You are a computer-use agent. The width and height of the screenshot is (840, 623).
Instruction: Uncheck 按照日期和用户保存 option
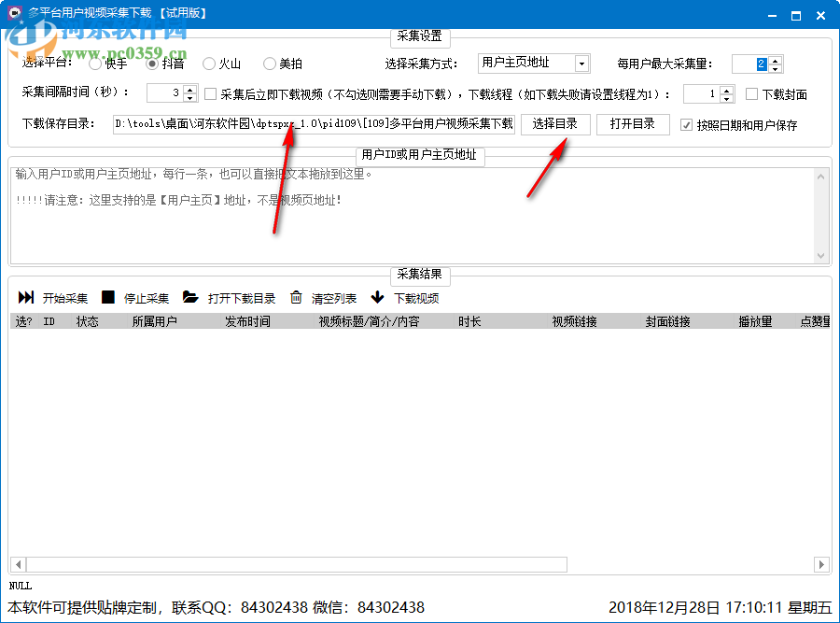coord(687,123)
